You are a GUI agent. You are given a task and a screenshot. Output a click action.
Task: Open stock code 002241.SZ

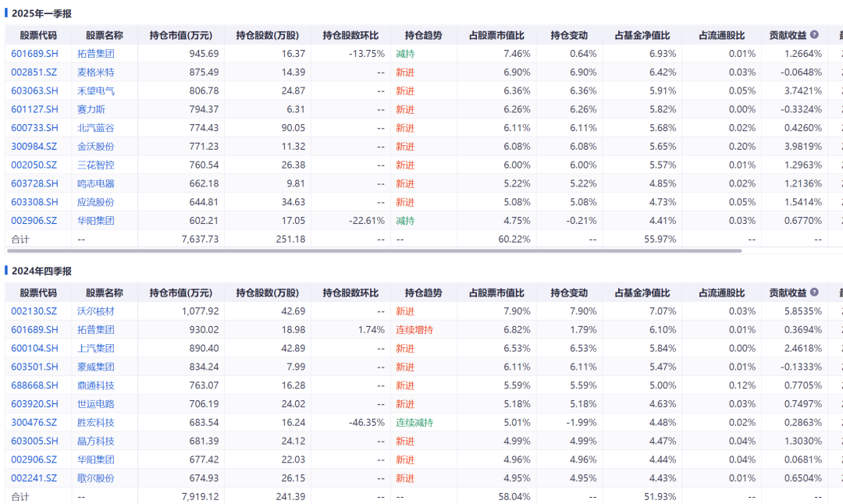34,478
